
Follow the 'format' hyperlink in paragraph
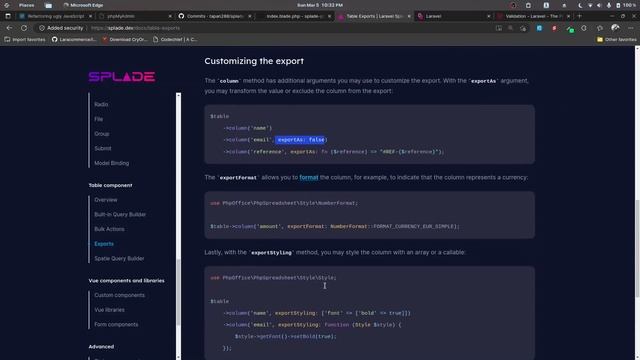point(309,178)
